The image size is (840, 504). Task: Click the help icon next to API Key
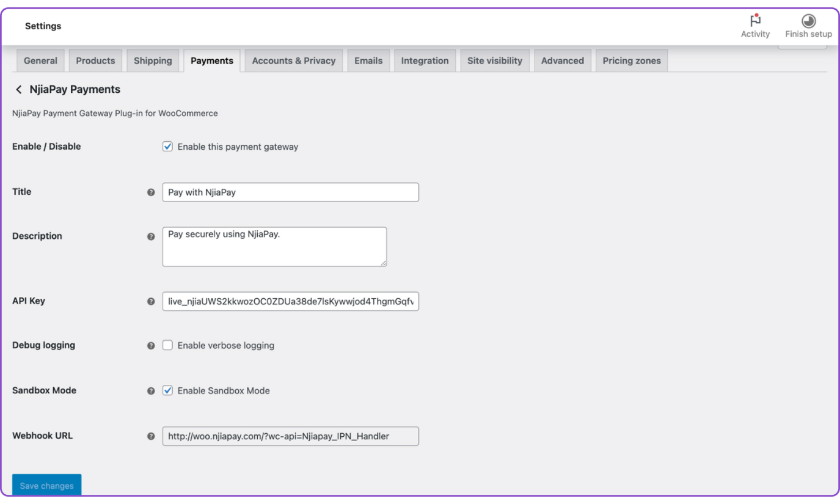pos(151,301)
